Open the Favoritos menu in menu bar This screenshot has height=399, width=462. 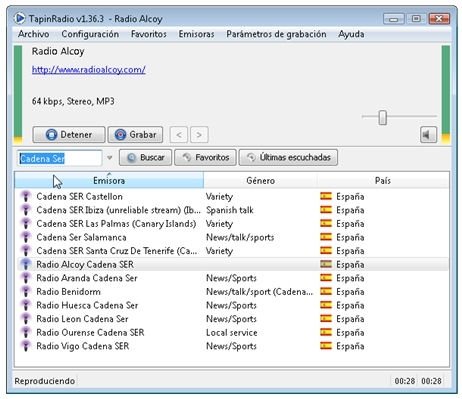[x=149, y=34]
